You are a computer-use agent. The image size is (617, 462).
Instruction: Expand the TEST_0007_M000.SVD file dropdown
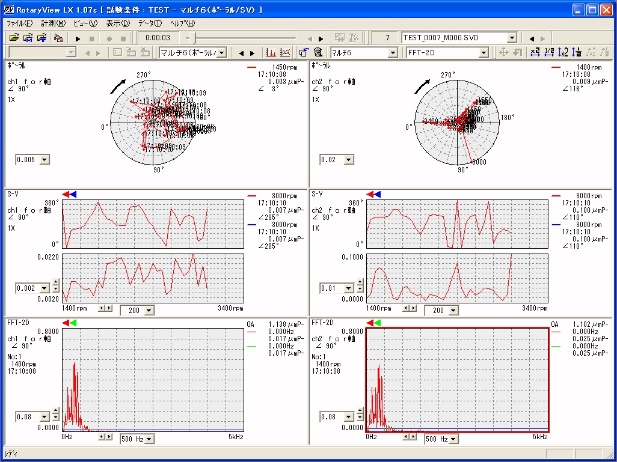click(511, 38)
